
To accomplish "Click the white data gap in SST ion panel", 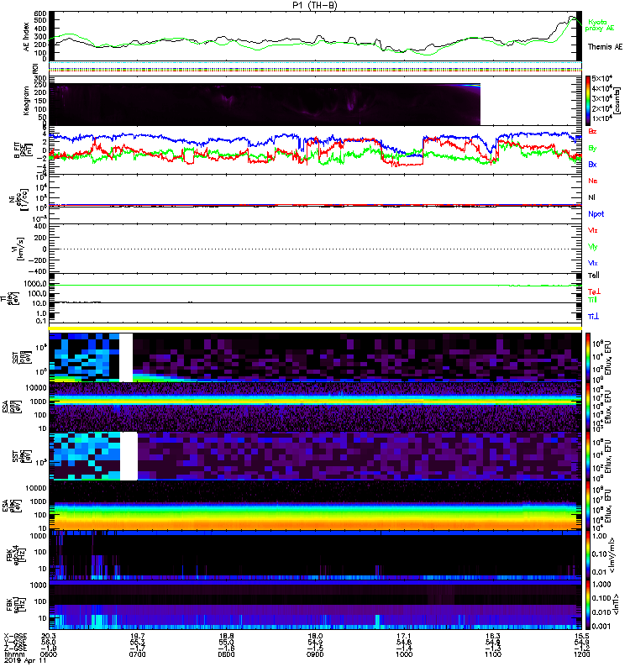I will point(125,358).
